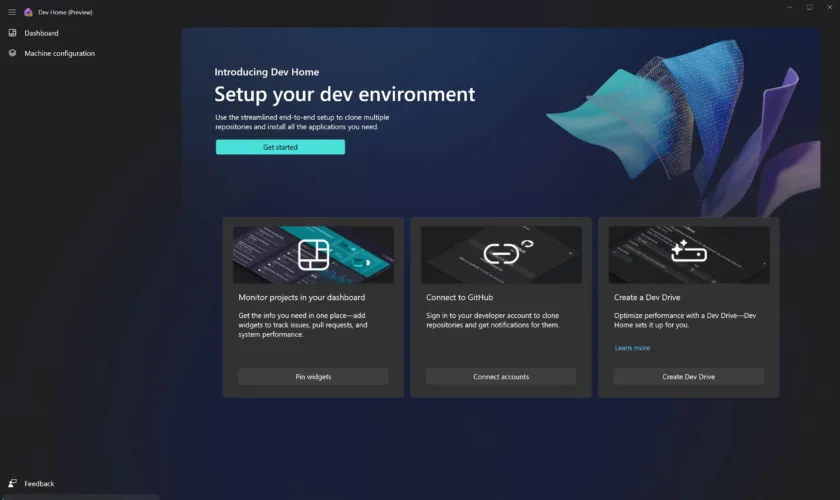Click the Machine configuration sidebar icon
The height and width of the screenshot is (500, 840).
coord(12,53)
